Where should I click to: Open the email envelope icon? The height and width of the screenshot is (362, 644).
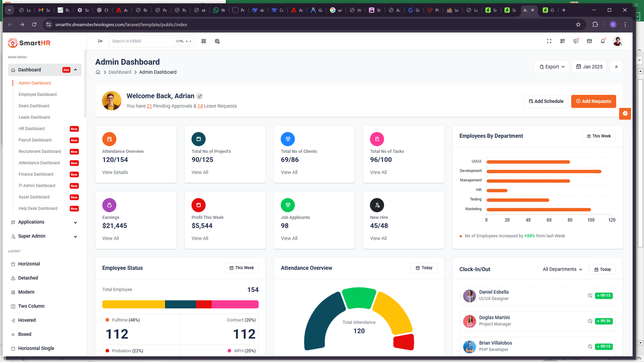pos(589,41)
